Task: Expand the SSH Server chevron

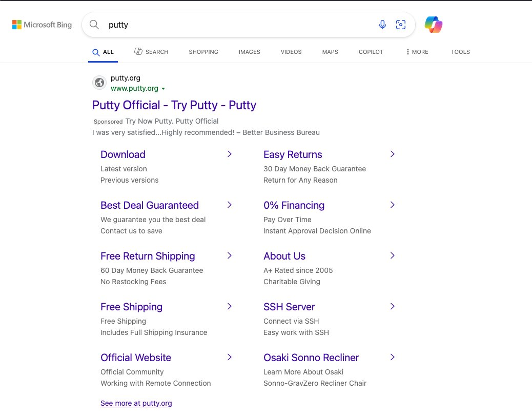Action: [392, 306]
